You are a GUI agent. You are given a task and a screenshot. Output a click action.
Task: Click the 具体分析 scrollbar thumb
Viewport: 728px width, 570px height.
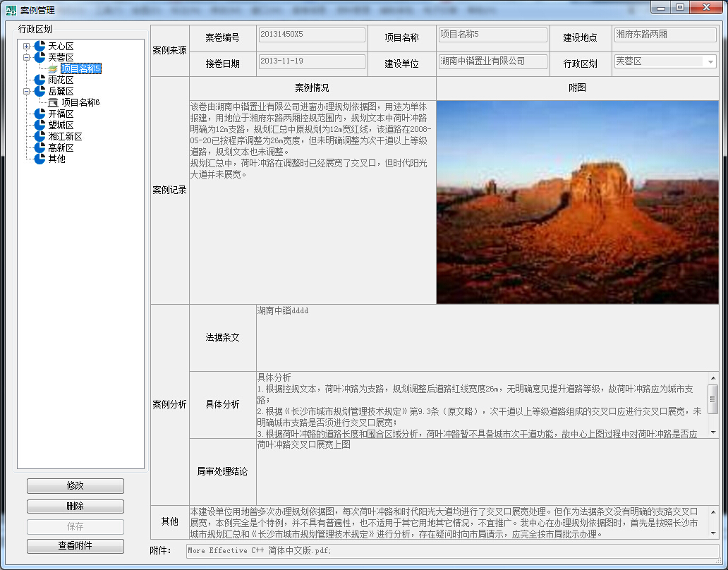coord(712,399)
